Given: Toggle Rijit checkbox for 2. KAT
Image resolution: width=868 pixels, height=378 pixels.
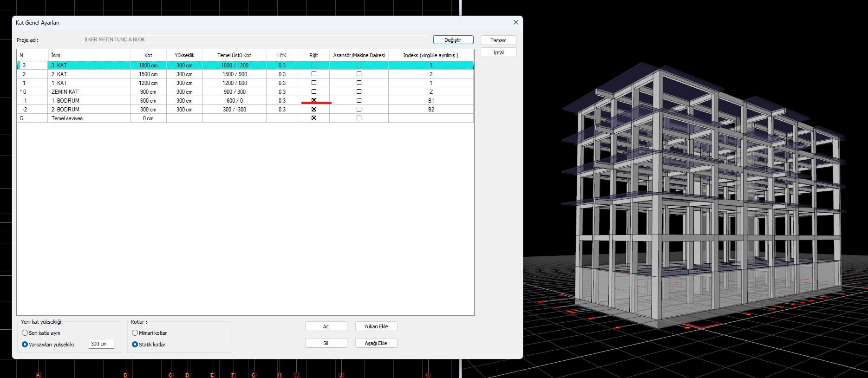Looking at the screenshot, I should coord(314,74).
